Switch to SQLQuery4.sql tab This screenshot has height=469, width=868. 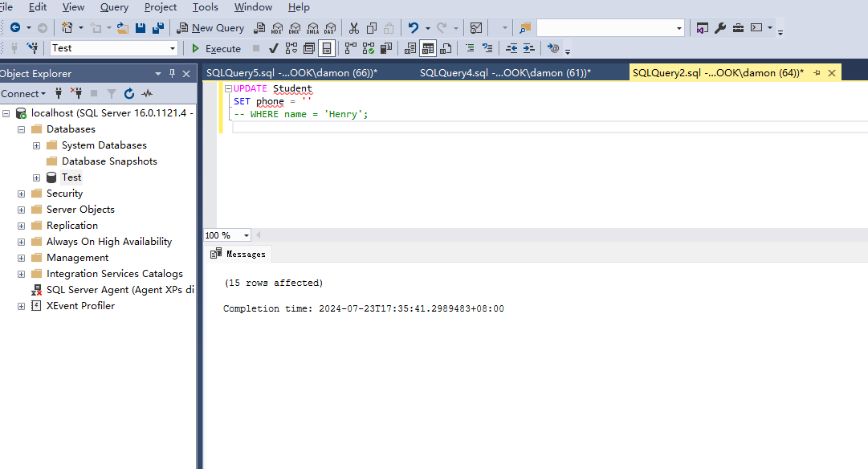click(505, 72)
